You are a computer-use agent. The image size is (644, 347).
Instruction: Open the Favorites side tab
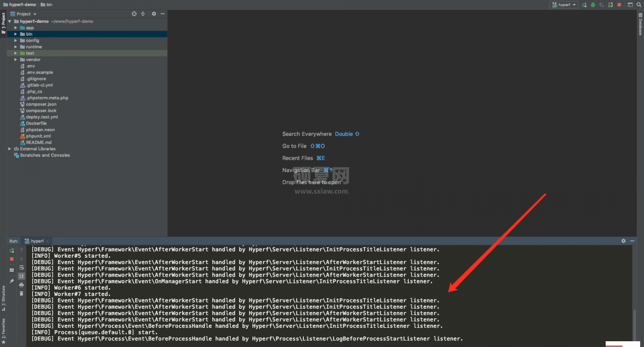pyautogui.click(x=3, y=331)
